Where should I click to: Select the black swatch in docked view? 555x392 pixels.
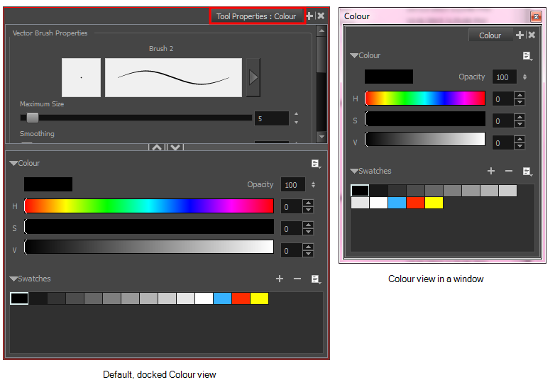[x=19, y=298]
